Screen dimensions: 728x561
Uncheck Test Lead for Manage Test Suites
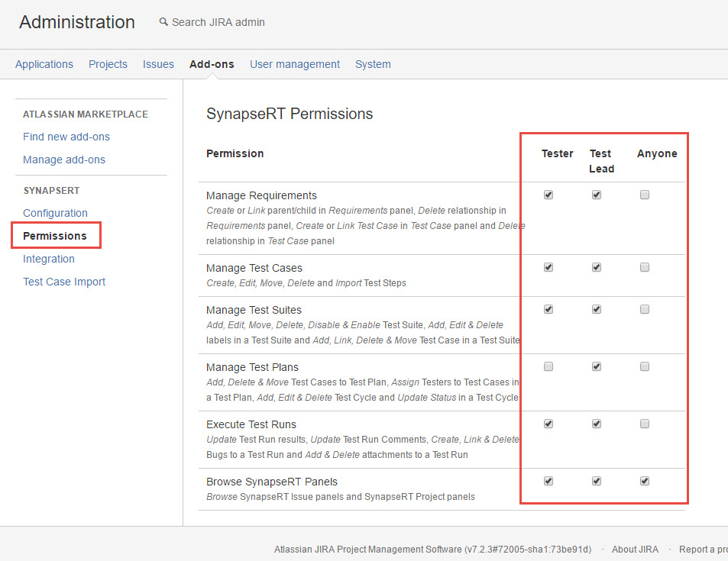[x=597, y=309]
